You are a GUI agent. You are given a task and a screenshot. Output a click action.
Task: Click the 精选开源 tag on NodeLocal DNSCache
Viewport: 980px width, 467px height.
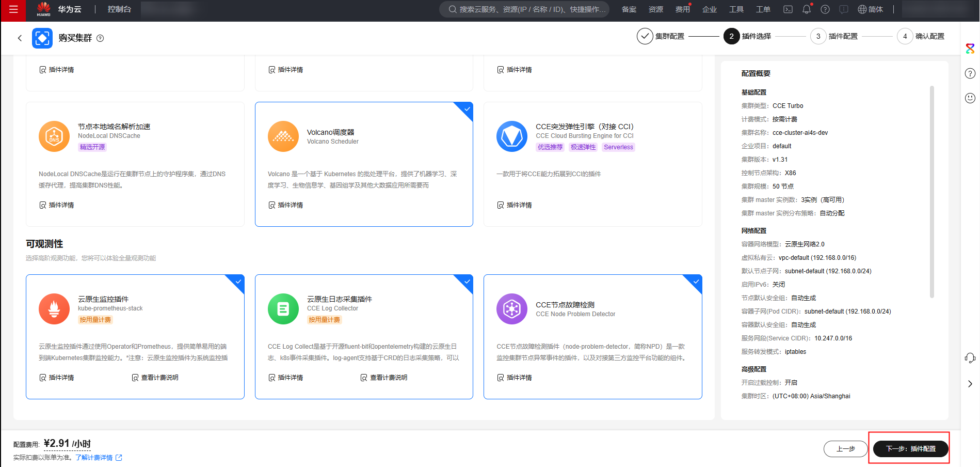[92, 147]
